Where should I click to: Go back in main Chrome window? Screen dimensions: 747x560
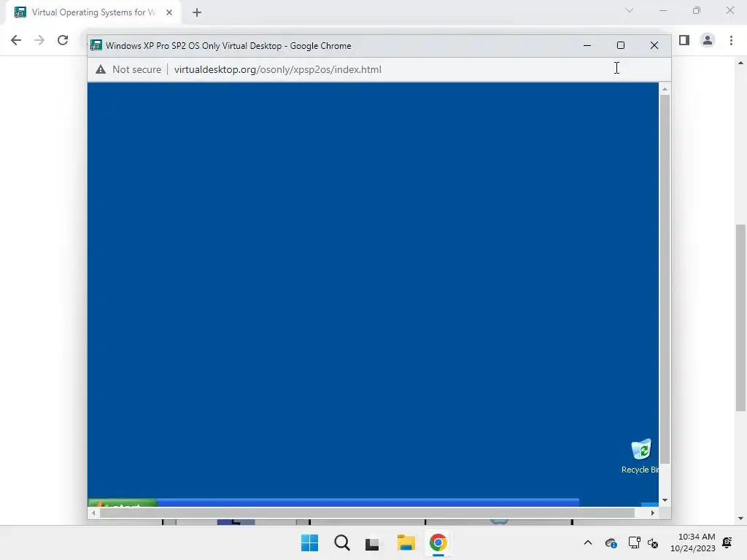click(16, 40)
